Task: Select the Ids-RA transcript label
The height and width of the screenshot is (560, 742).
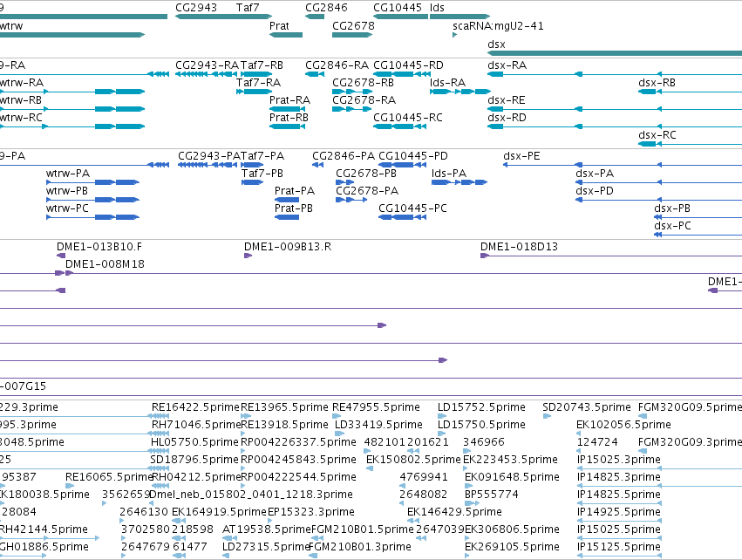Action: pos(447,82)
